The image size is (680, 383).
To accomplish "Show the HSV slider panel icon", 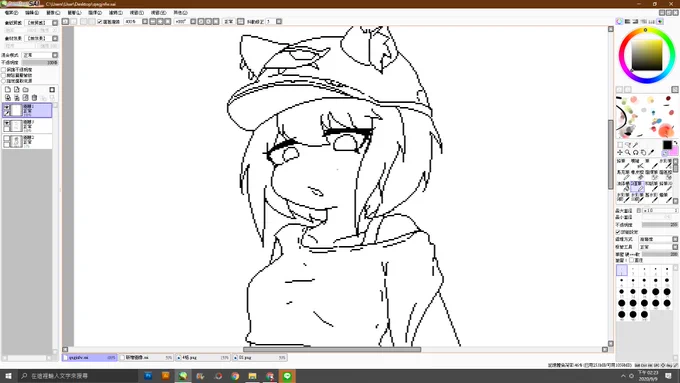I will pos(635,21).
